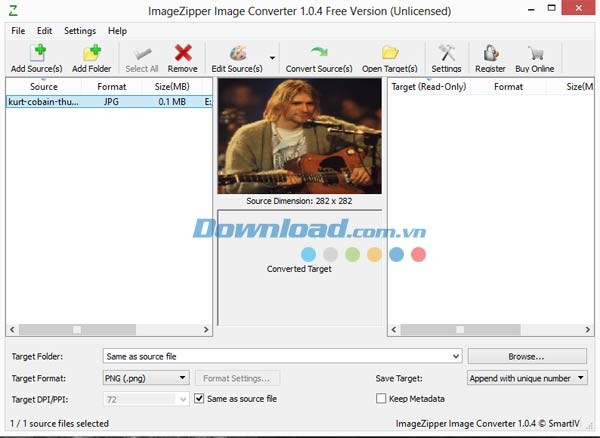The height and width of the screenshot is (438, 600).
Task: Open Edit Source(s) palette tool
Action: pyautogui.click(x=238, y=53)
